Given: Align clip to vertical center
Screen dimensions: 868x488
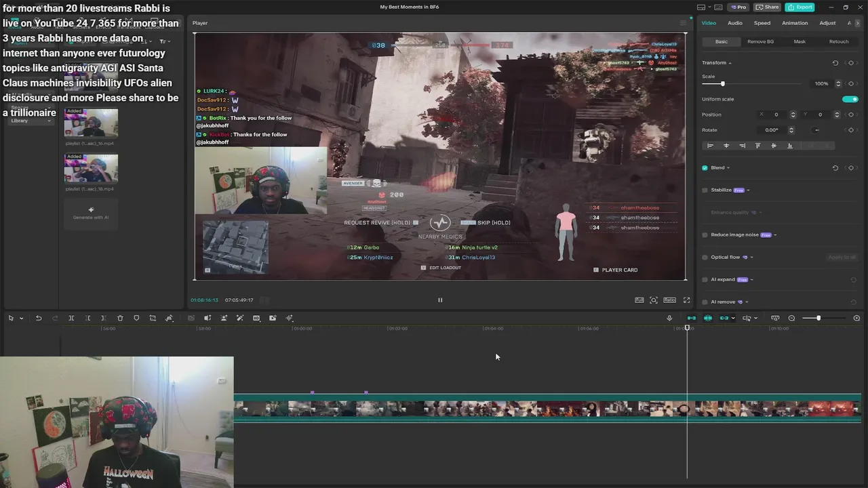Looking at the screenshot, I should tap(774, 146).
